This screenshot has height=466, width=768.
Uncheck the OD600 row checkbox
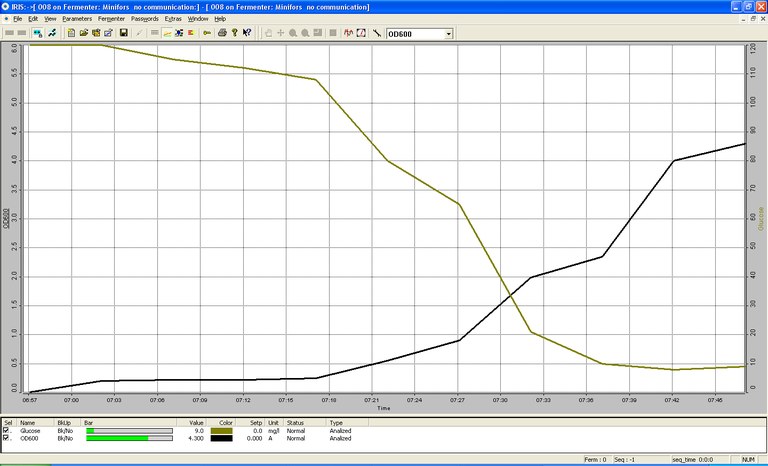point(7,438)
